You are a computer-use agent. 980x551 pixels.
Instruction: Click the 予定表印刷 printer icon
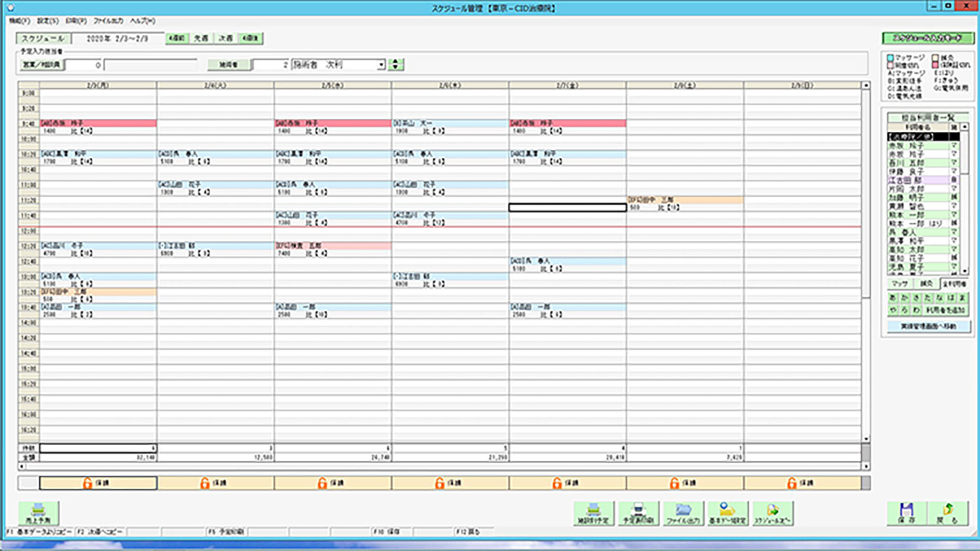(x=638, y=513)
